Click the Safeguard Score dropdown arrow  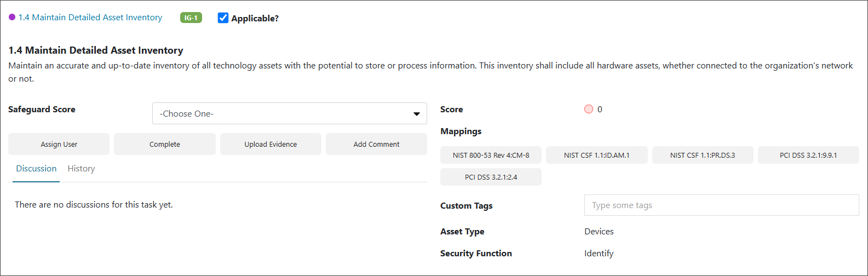[416, 114]
